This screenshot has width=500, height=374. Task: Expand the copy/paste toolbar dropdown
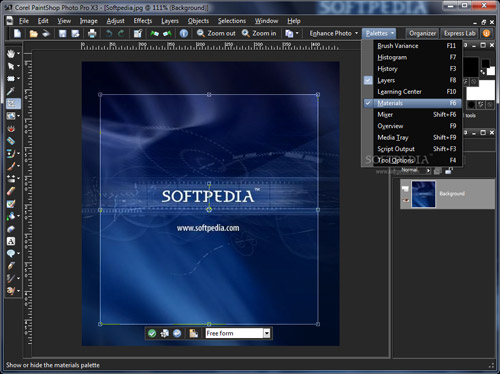(x=297, y=33)
